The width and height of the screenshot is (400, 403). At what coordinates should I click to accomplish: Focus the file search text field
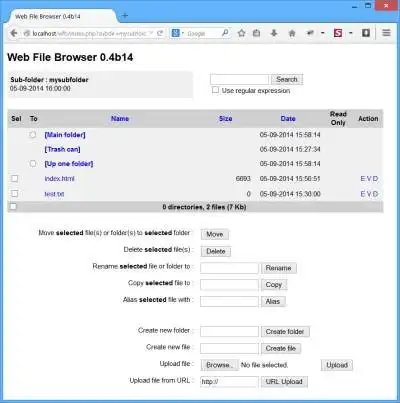tap(239, 79)
